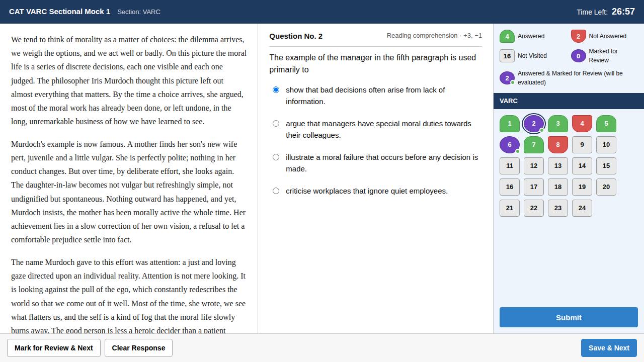Click the Answered & Marked for Review badge
The image size is (644, 362).
[507, 78]
